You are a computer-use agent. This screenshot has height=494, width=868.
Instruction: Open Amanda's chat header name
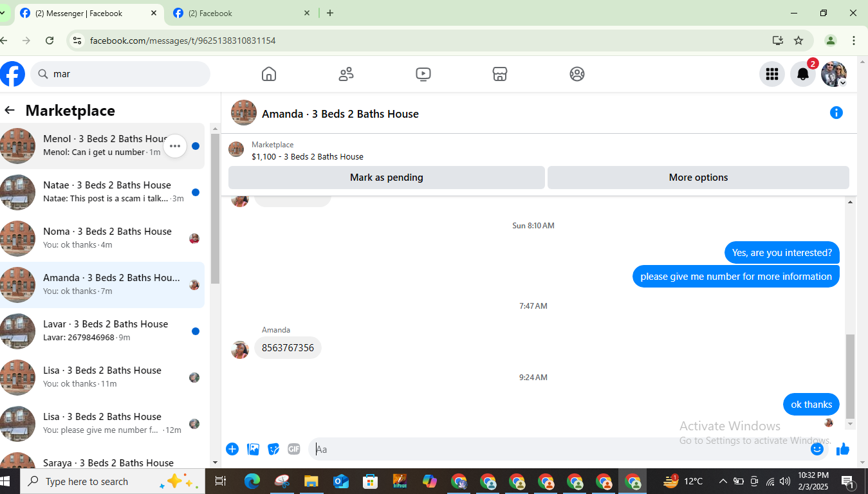(x=340, y=114)
